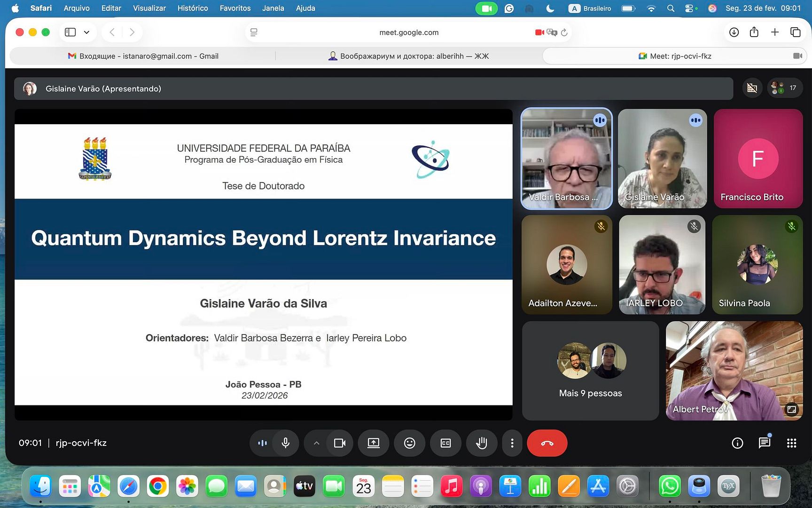The height and width of the screenshot is (508, 812).
Task: Toggle the camera on or off
Action: click(x=339, y=443)
